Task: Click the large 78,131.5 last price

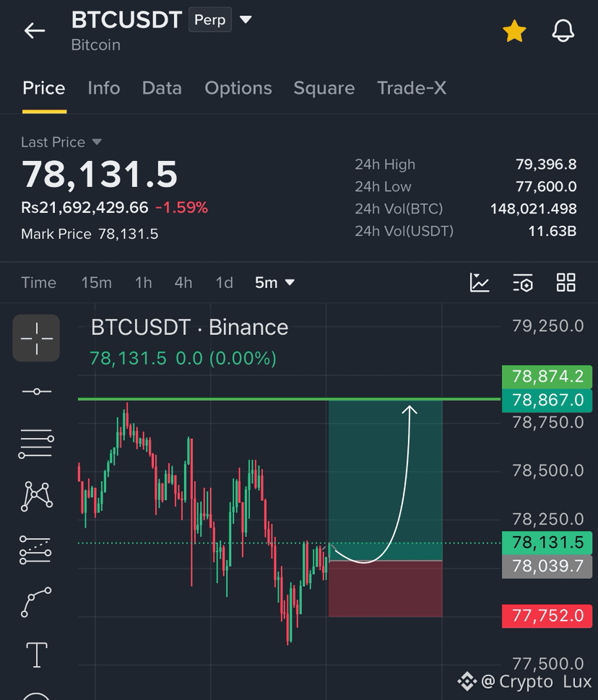Action: click(100, 174)
